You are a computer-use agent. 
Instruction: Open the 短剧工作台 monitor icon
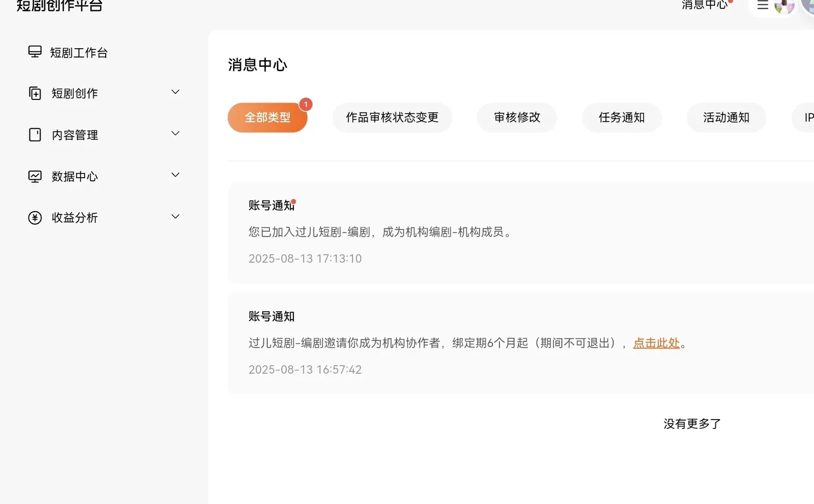pyautogui.click(x=35, y=52)
